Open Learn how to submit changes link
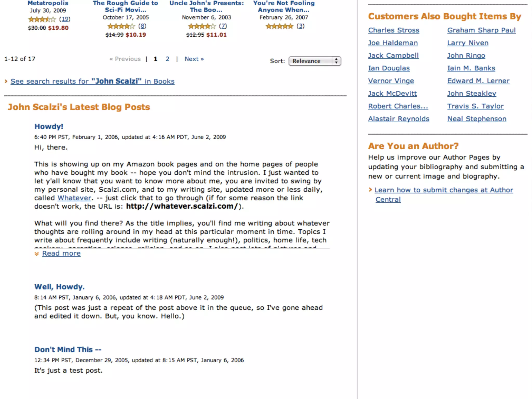The height and width of the screenshot is (399, 532). coord(444,190)
